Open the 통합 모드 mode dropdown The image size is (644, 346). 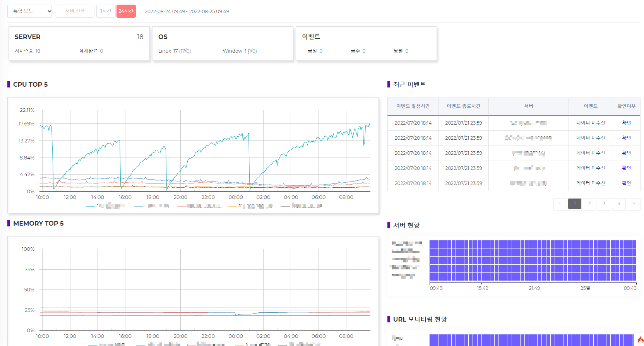click(x=30, y=11)
